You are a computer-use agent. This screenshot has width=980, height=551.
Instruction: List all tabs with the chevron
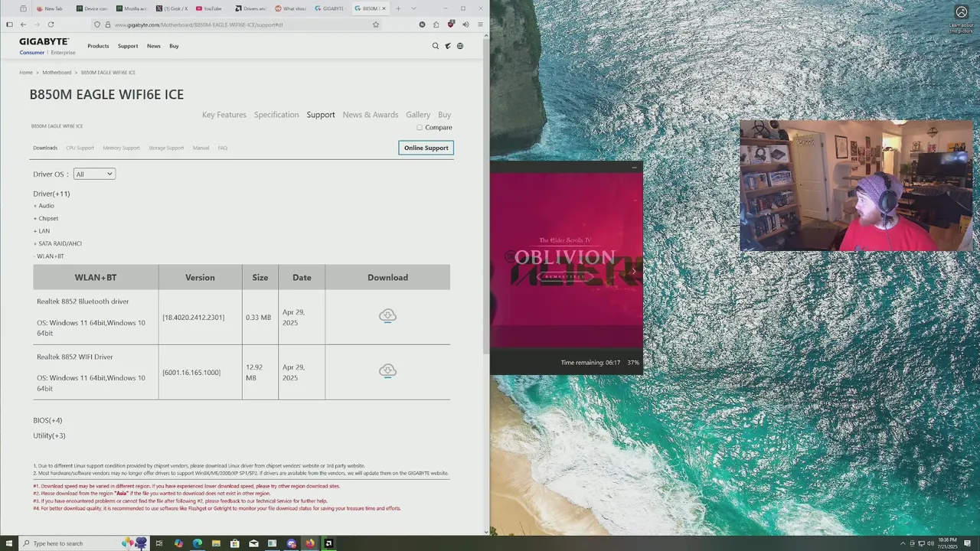[x=413, y=8]
